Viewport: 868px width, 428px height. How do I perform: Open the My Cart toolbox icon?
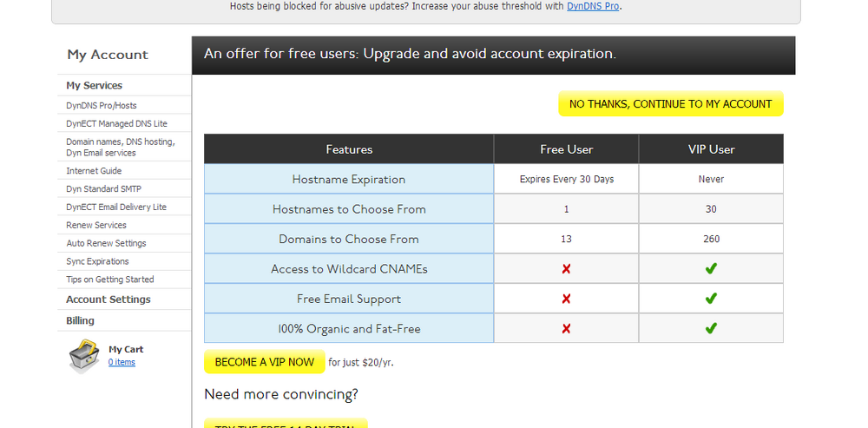pos(84,356)
